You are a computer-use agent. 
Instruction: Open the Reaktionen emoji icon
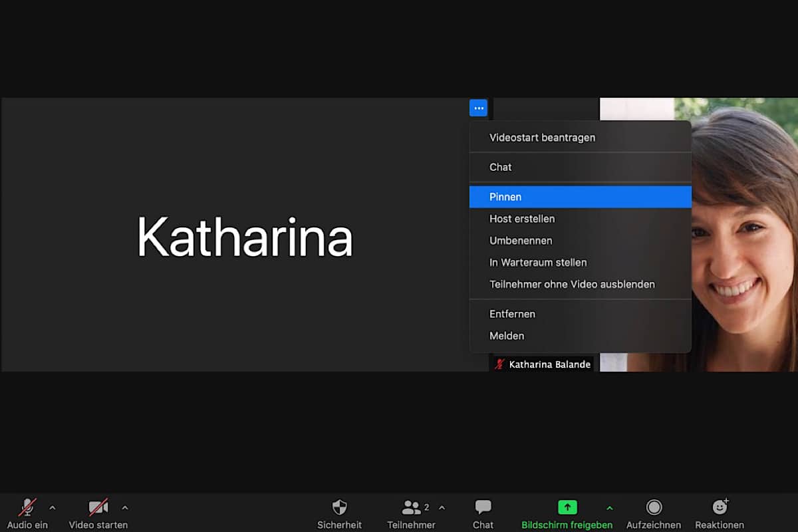coord(720,507)
